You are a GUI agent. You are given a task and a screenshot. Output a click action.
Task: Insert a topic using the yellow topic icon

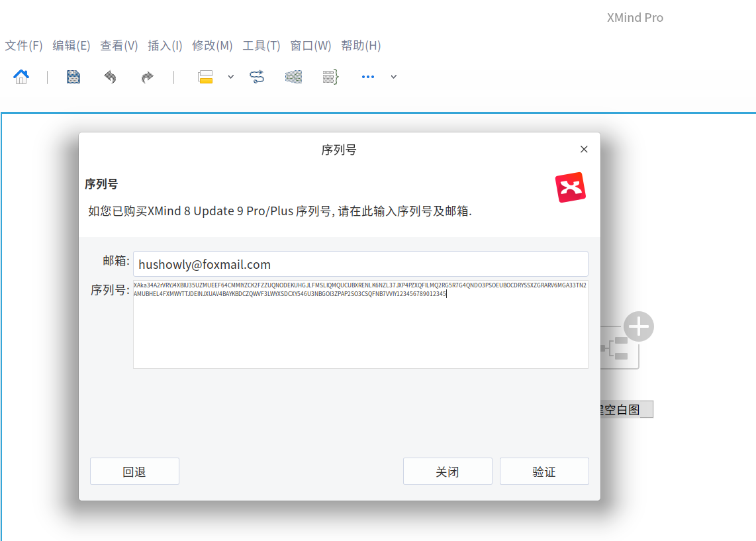click(x=205, y=77)
